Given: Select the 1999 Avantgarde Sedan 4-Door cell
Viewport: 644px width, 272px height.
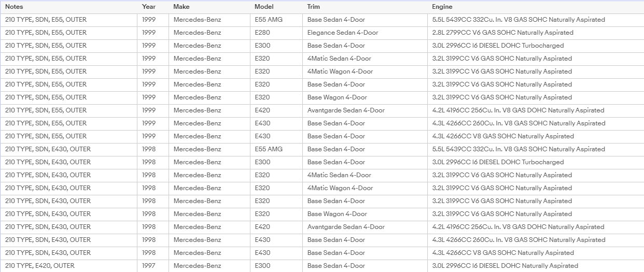Looking at the screenshot, I should coord(365,110).
